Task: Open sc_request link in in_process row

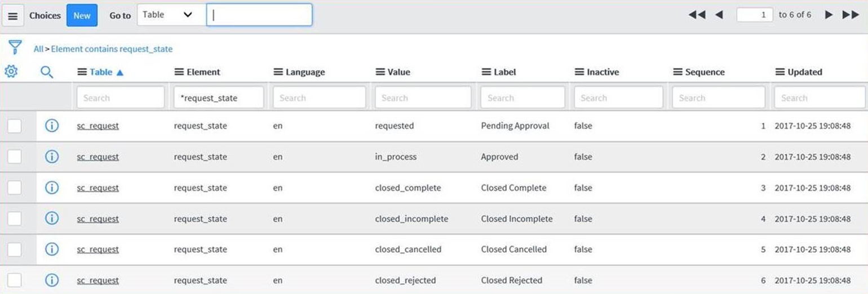Action: (x=98, y=157)
